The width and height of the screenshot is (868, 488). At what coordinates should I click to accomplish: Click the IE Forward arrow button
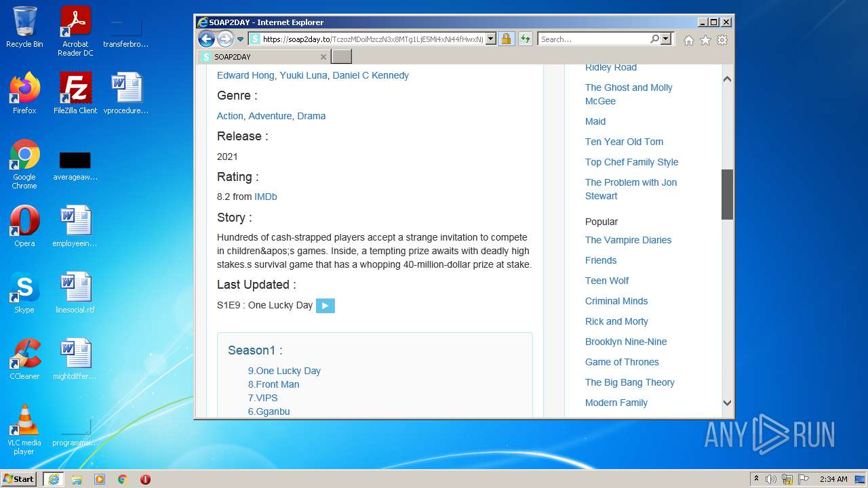coord(226,39)
